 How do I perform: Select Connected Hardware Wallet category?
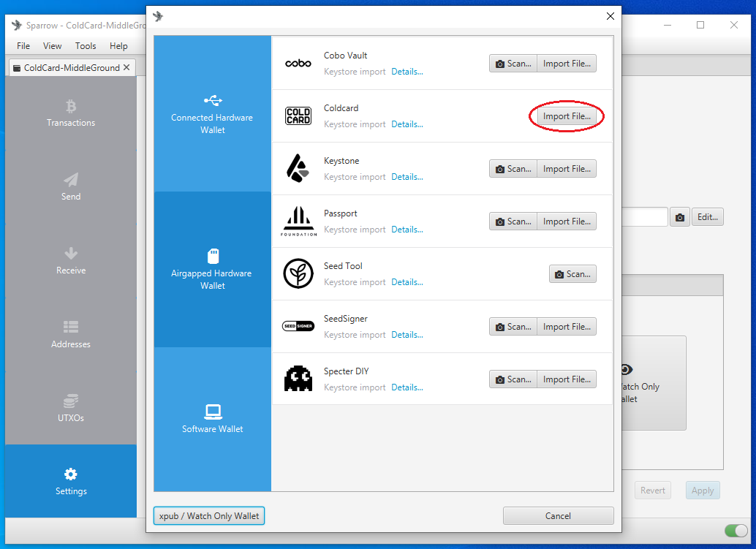[213, 114]
